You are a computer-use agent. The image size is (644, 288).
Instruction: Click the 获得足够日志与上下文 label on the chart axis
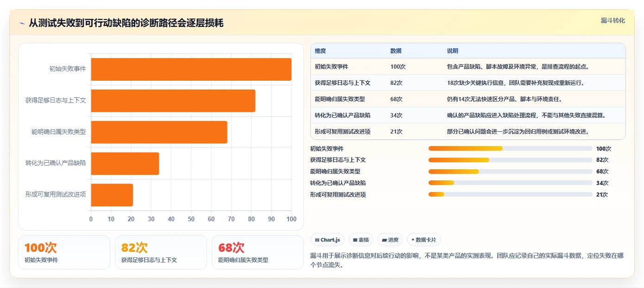(x=56, y=100)
